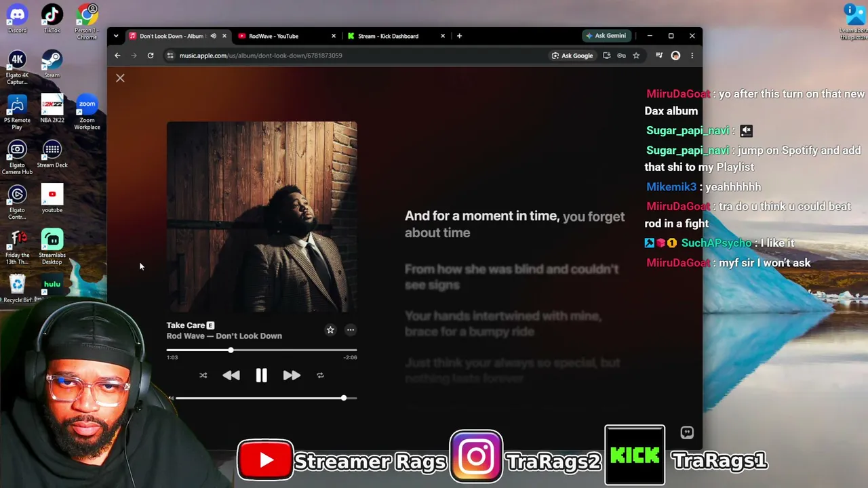Bookmark this page with the star
Screen dimensions: 868x488
[636, 56]
